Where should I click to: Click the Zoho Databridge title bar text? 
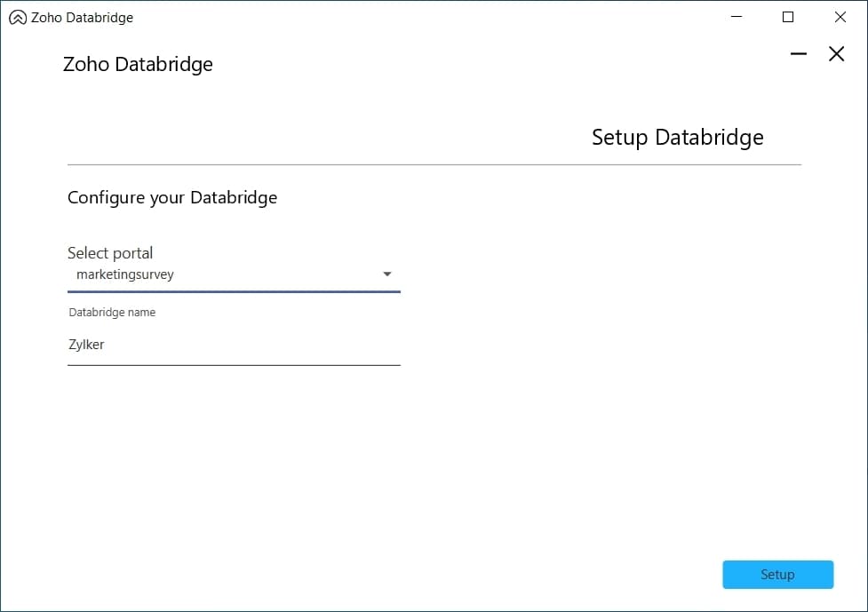[x=82, y=18]
